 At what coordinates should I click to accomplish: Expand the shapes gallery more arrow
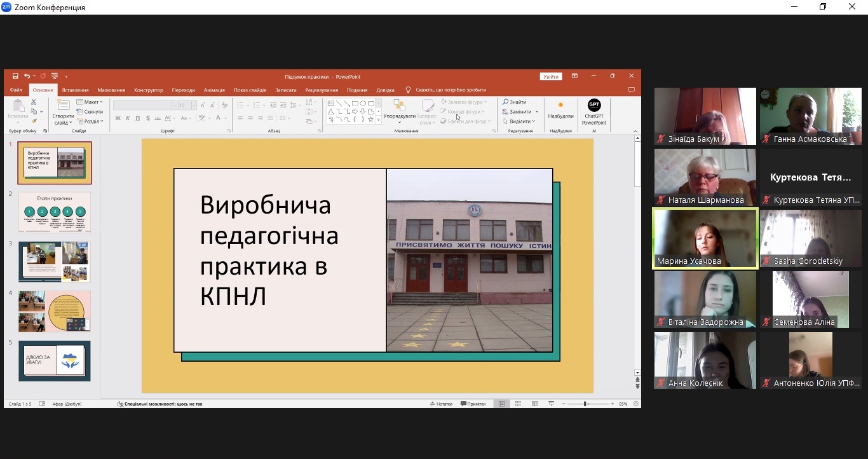point(378,120)
